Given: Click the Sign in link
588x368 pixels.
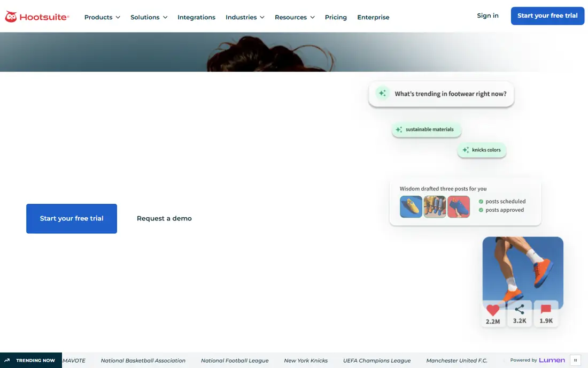Looking at the screenshot, I should coord(488,16).
